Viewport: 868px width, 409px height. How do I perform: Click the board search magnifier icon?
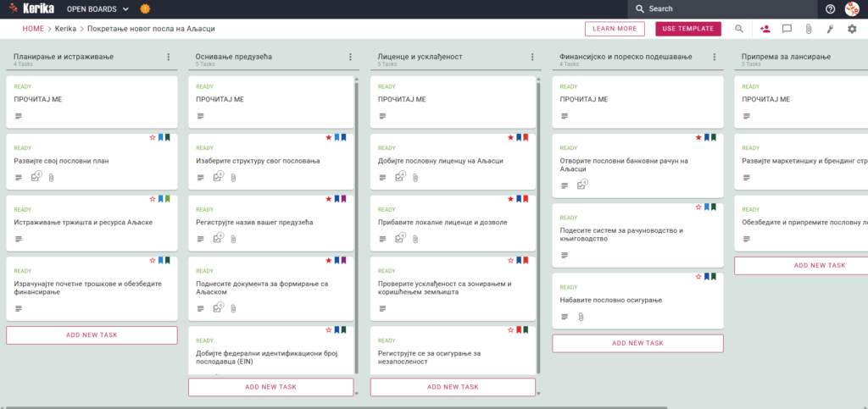739,29
